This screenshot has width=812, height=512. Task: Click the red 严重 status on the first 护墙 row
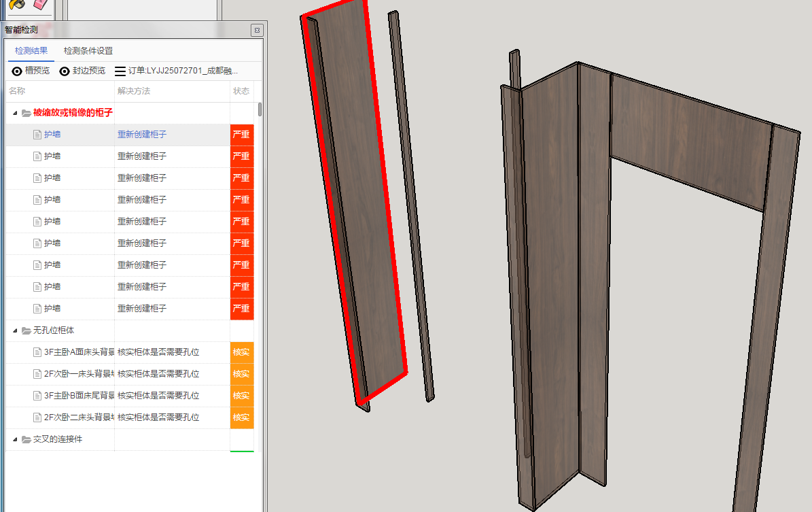pos(241,135)
